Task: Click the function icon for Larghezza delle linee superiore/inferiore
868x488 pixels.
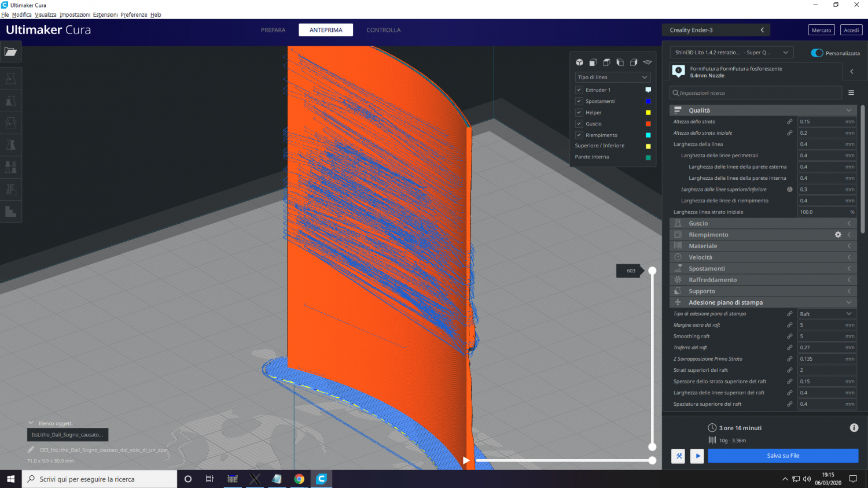Action: 789,190
